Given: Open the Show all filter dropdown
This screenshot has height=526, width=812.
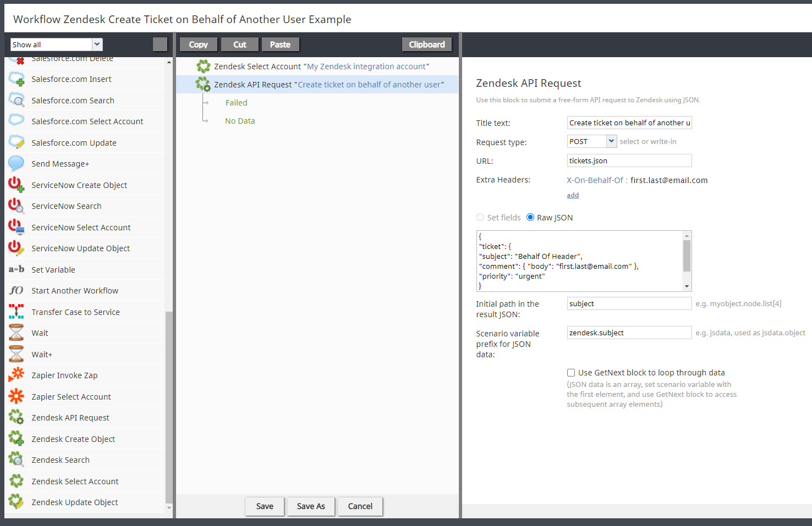Looking at the screenshot, I should [x=97, y=45].
